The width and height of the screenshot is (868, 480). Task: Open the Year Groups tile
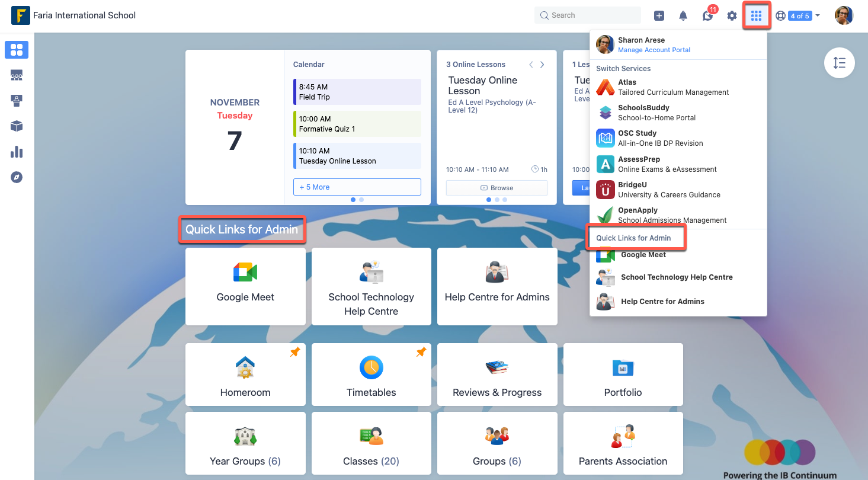(x=245, y=443)
